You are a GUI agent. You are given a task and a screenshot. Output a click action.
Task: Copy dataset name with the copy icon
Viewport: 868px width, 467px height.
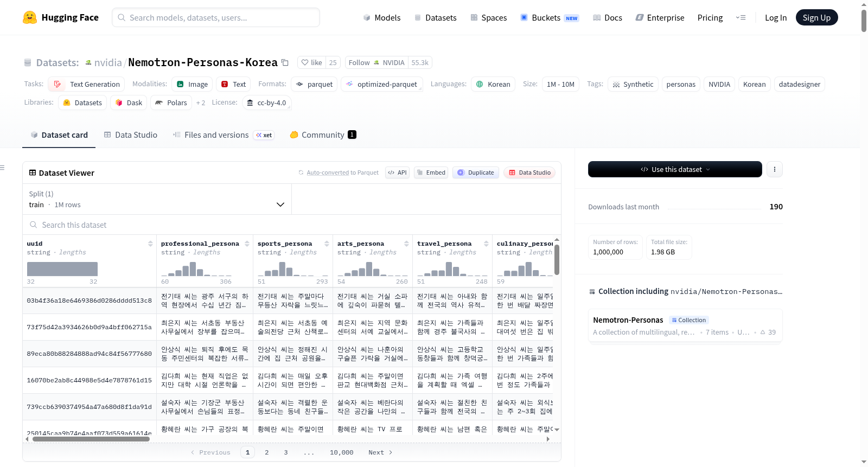pyautogui.click(x=285, y=62)
